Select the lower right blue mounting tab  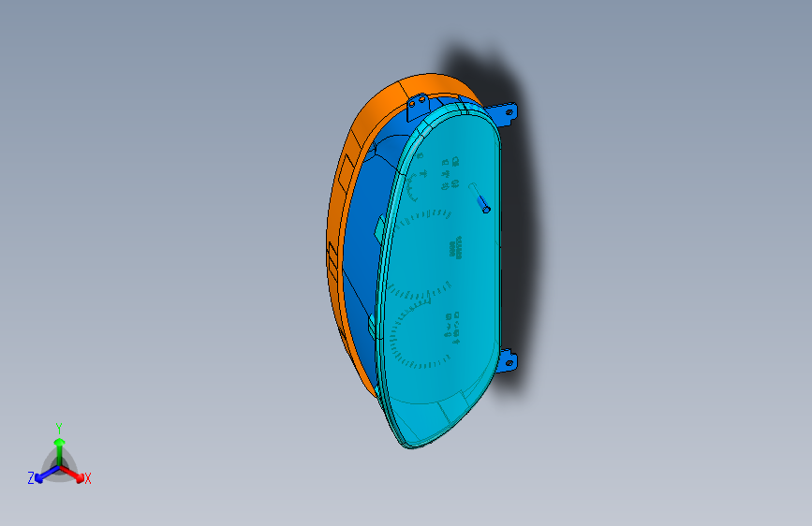point(506,361)
